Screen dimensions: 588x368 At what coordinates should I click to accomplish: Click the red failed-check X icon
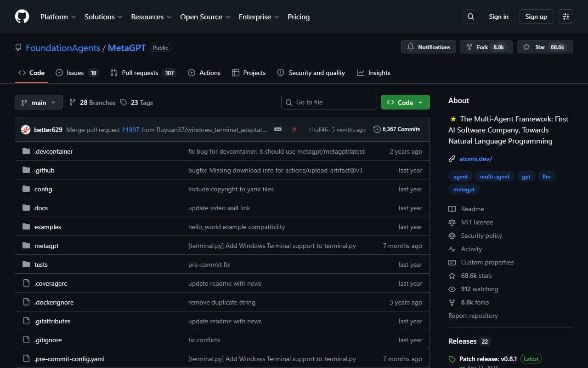294,129
